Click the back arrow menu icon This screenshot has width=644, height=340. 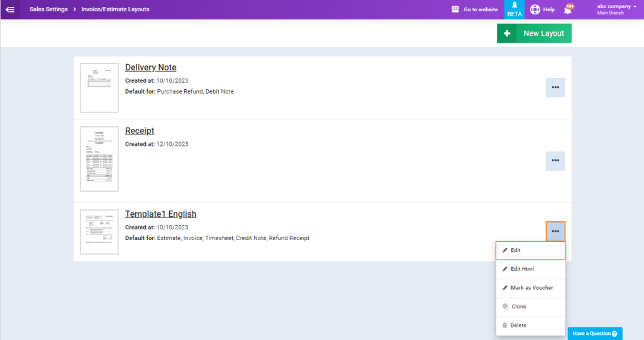tap(10, 9)
